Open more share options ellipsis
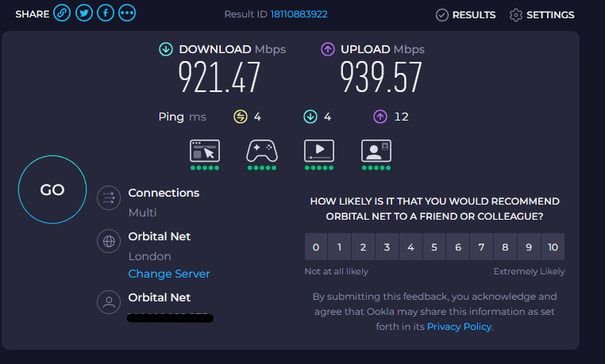 [x=127, y=13]
